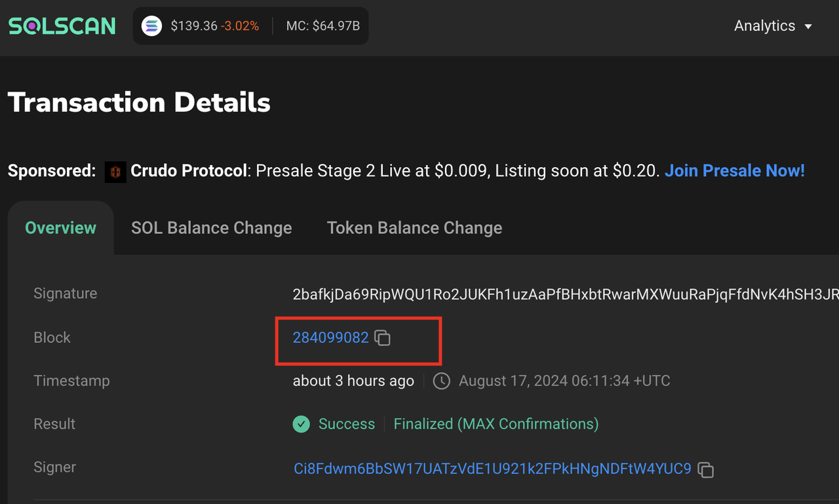Open signer address Ci8Fdwm6... link

click(x=492, y=469)
